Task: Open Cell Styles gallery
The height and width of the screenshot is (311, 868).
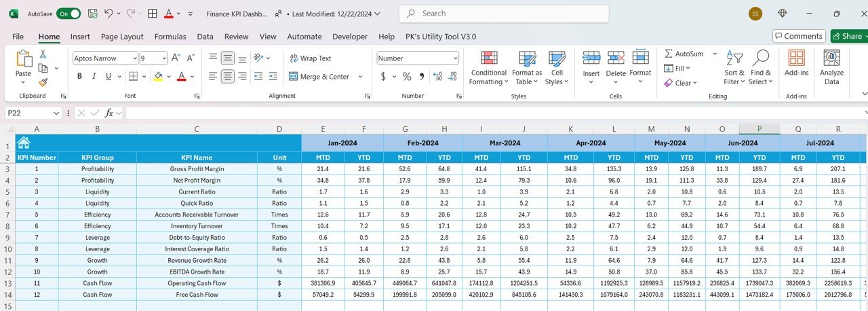Action: pos(557,67)
